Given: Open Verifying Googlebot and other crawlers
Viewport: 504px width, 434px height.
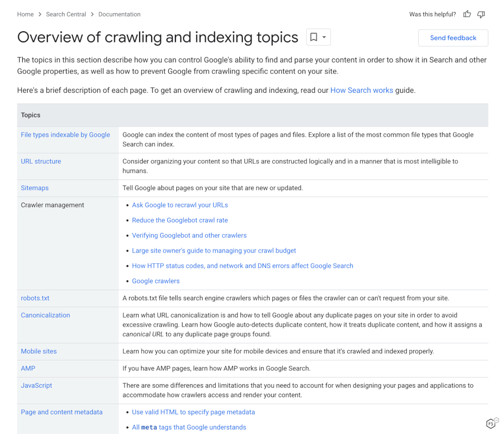Looking at the screenshot, I should click(x=189, y=235).
